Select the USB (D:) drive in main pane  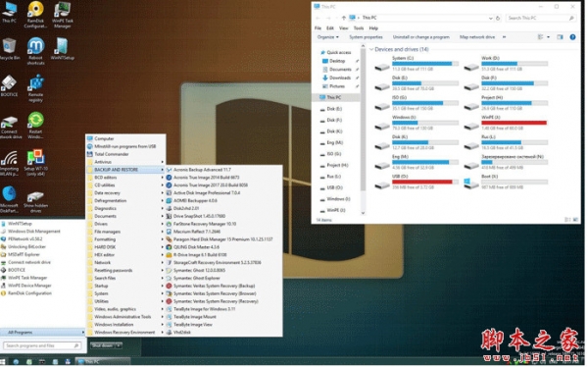417,183
